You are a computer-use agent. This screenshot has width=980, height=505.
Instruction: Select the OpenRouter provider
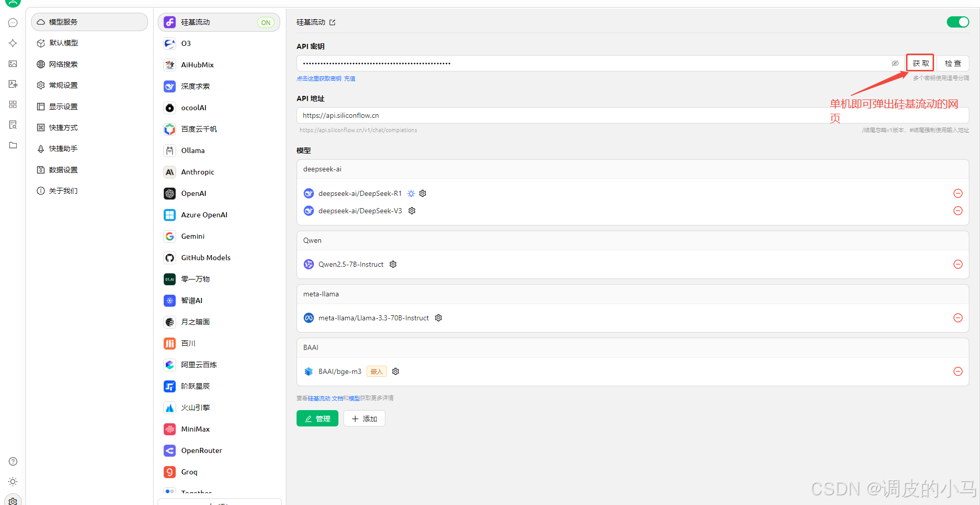coord(219,450)
